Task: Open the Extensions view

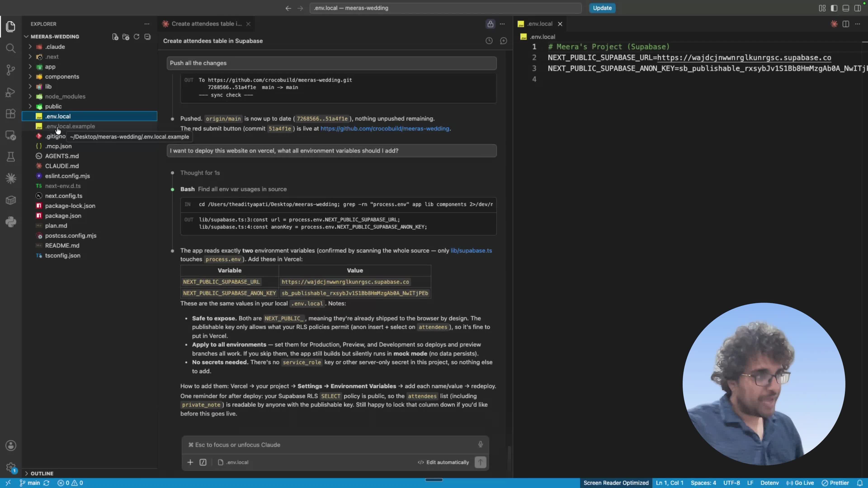Action: pyautogui.click(x=10, y=113)
